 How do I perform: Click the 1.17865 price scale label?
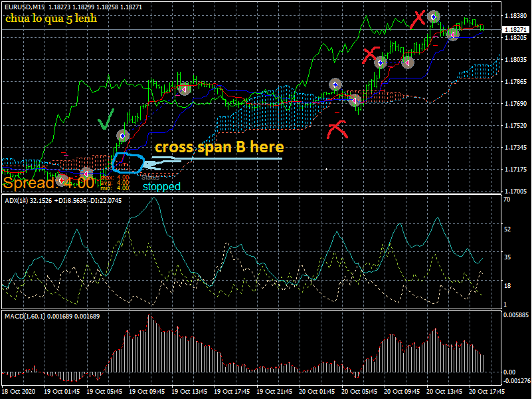tap(515, 82)
